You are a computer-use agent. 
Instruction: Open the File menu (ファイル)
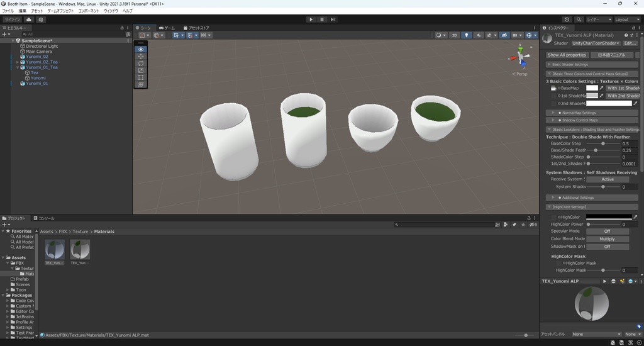point(8,11)
